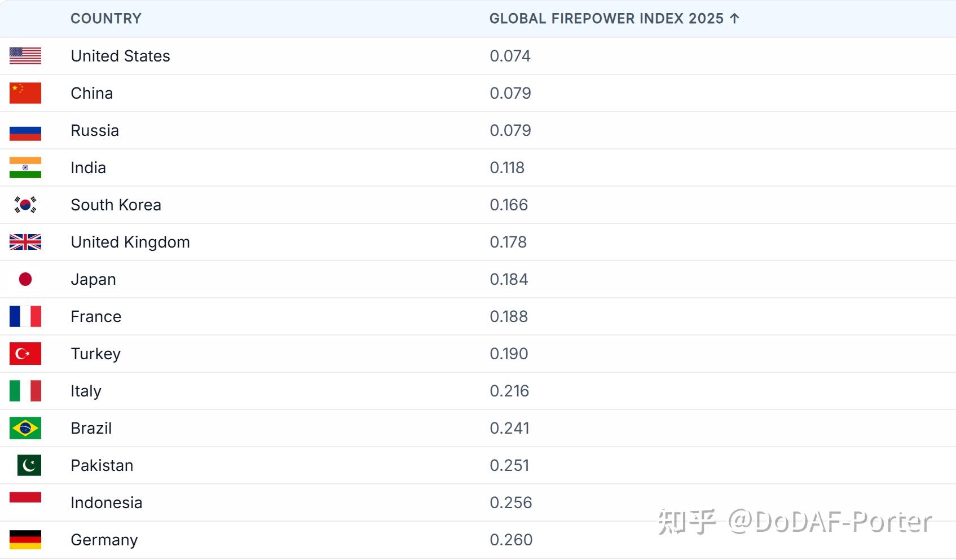Select the India flag icon
956x560 pixels.
(x=25, y=167)
